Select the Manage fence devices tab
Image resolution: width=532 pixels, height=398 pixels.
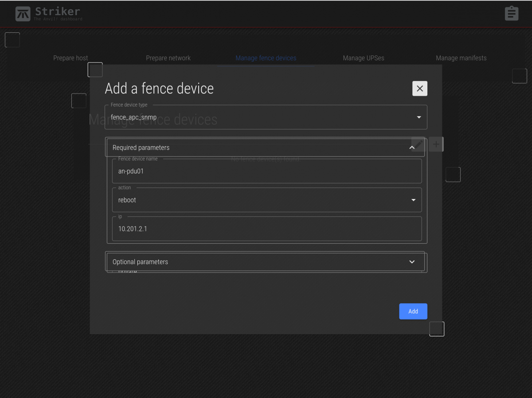click(266, 58)
